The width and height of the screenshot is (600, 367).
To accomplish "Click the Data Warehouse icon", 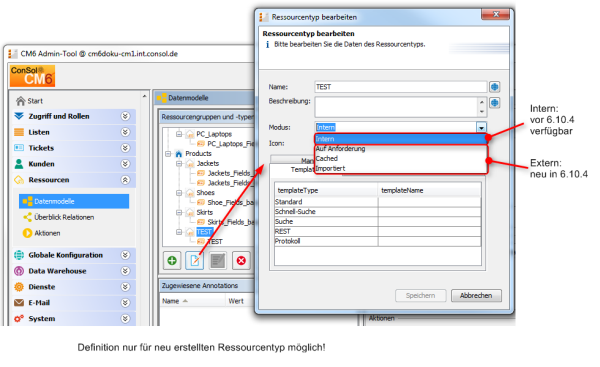I will (x=19, y=271).
